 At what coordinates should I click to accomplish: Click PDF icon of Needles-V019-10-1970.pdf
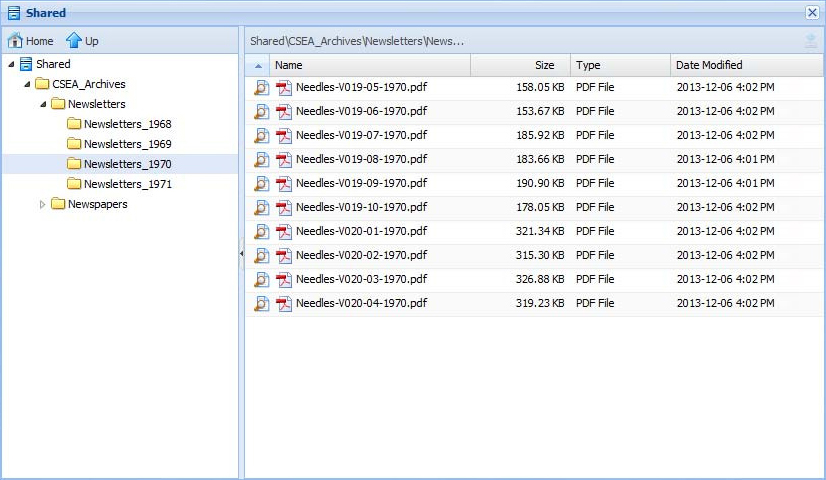284,207
